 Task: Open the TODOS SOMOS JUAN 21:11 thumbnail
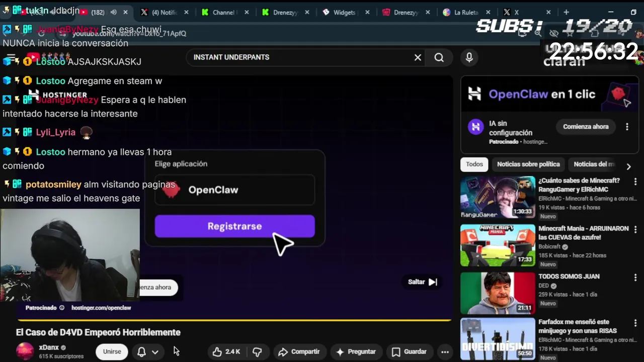[x=498, y=293]
